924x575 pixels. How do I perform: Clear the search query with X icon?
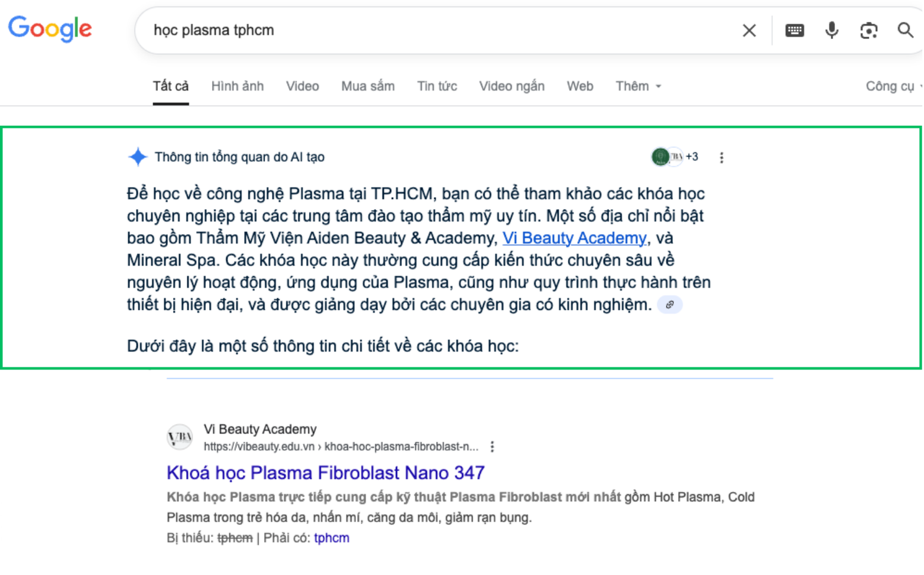[749, 30]
